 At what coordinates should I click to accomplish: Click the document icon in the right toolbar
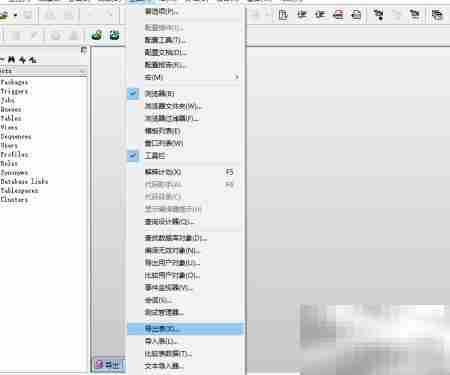[x=283, y=15]
